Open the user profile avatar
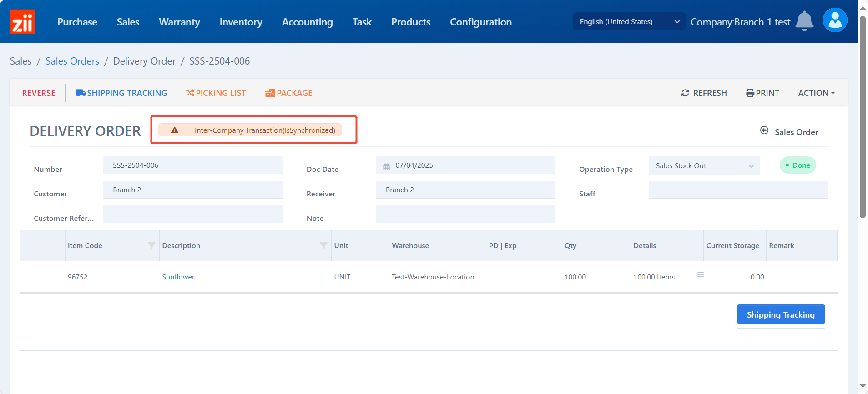 835,20
